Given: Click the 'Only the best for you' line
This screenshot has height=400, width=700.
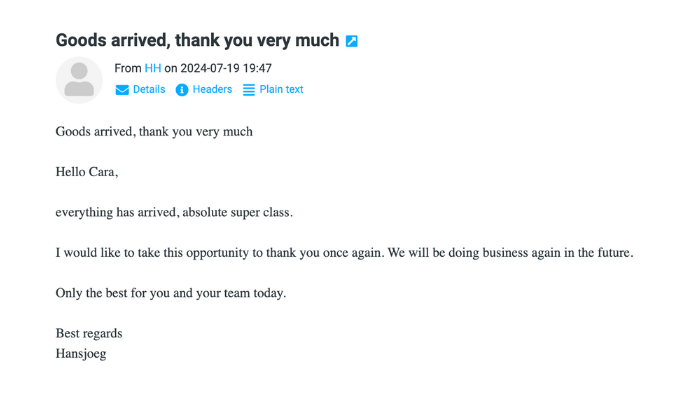Looking at the screenshot, I should point(171,293).
